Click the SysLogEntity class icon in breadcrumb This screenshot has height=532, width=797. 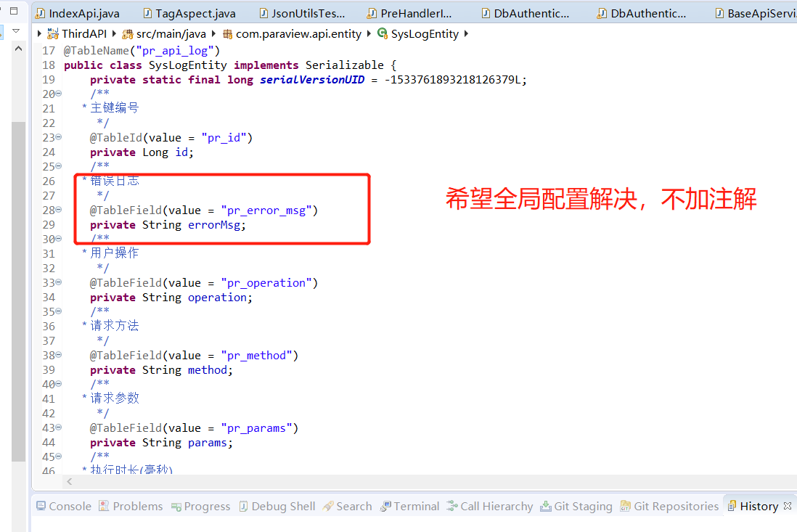(x=383, y=33)
